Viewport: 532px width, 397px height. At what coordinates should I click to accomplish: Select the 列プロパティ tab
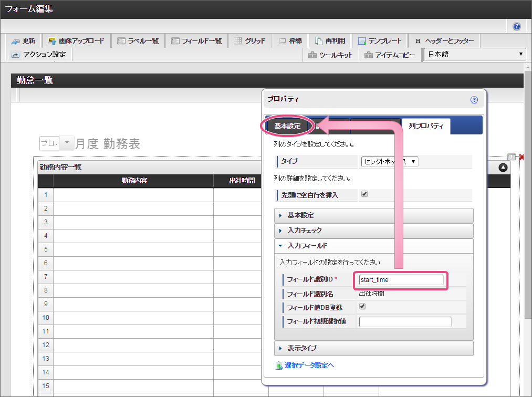425,126
